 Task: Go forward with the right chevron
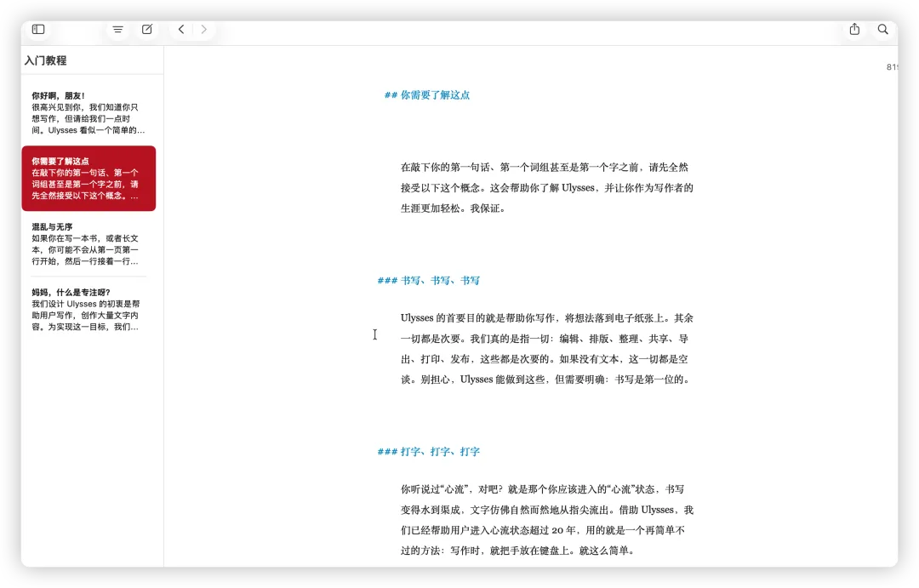pos(203,29)
